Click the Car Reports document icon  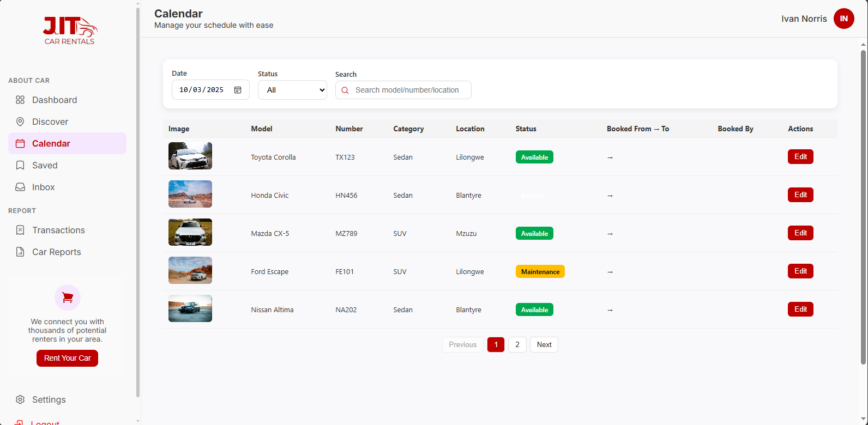coord(20,252)
